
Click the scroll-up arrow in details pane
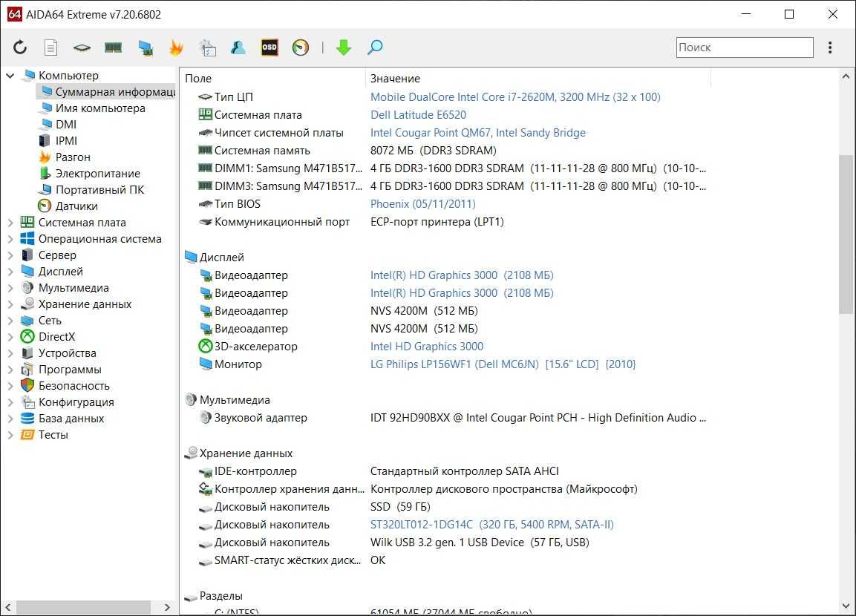pos(846,77)
